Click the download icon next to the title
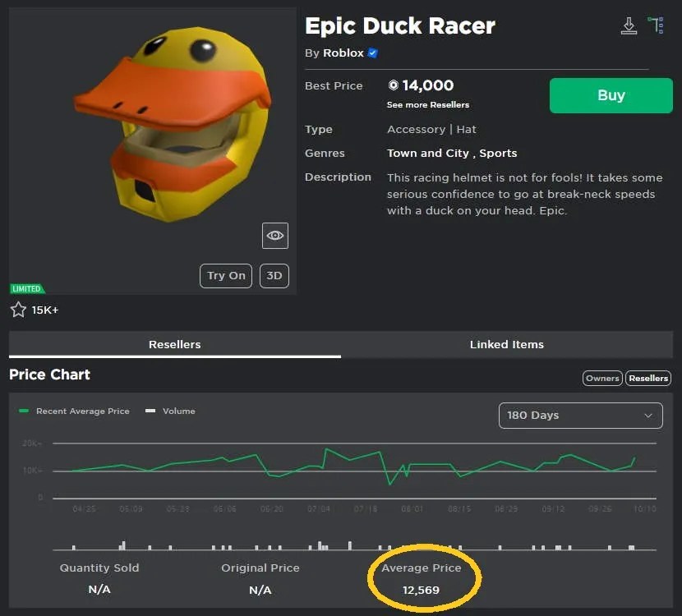Image resolution: width=682 pixels, height=616 pixels. pos(629,25)
